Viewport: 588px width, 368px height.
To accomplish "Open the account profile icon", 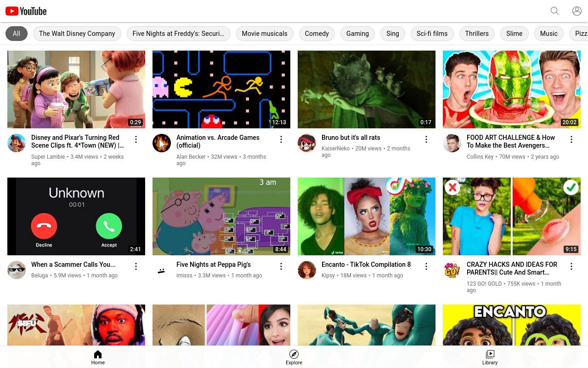I will [x=577, y=11].
